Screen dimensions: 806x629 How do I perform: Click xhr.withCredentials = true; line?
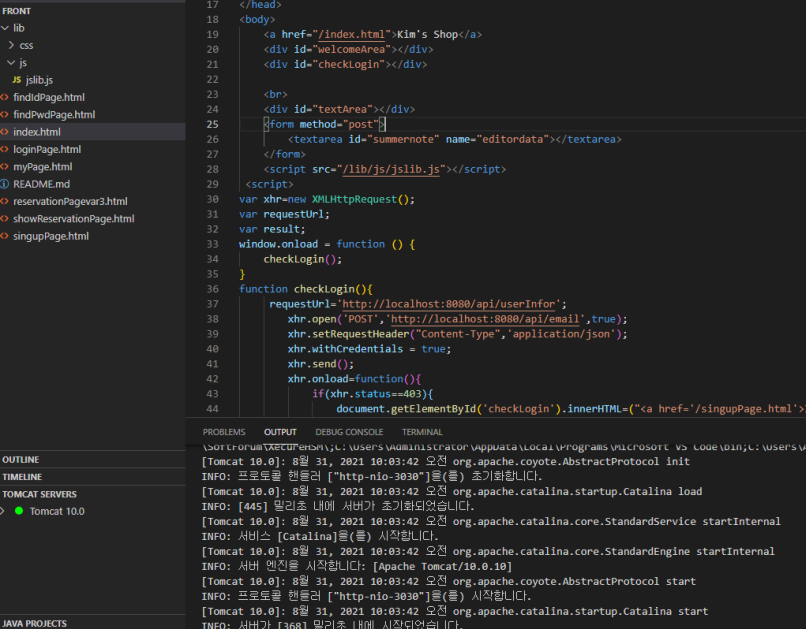[x=370, y=349]
